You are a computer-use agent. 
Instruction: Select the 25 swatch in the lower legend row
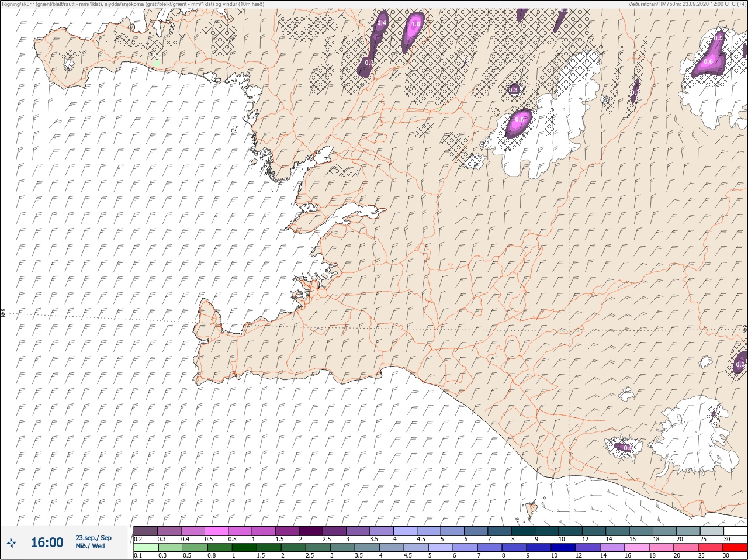(x=711, y=548)
